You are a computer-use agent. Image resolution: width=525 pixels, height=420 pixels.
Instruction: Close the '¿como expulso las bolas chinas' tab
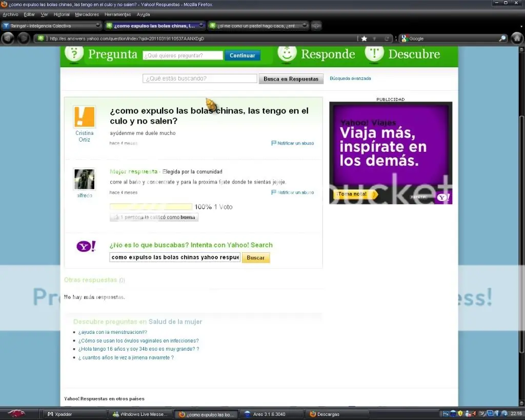[201, 26]
